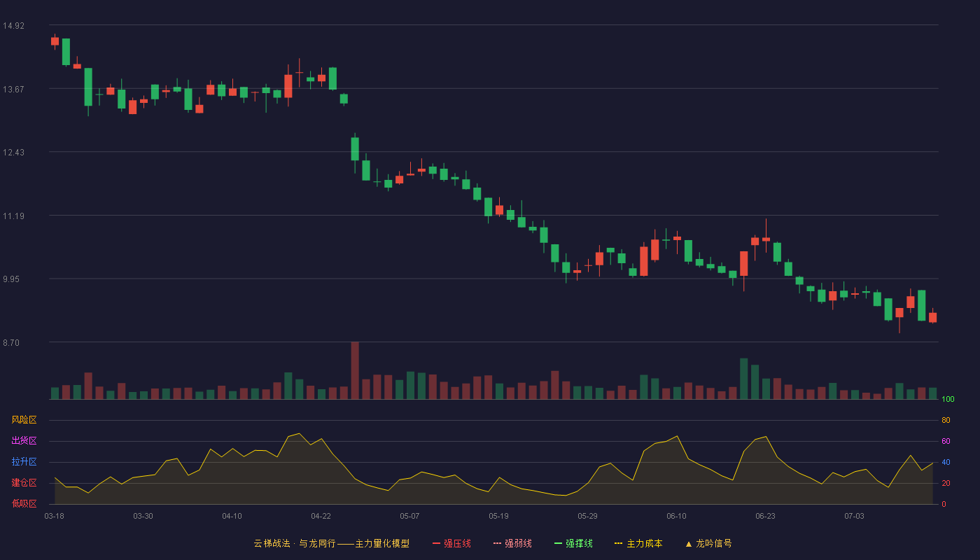Viewport: 980px width, 560px height.
Task: Click the first red candlestick above 03-18
Action: (55, 41)
